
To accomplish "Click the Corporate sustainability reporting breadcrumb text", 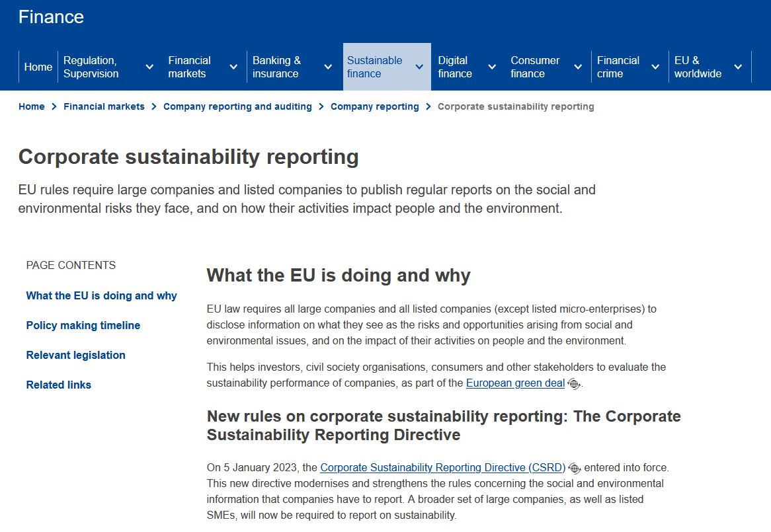I will 516,106.
